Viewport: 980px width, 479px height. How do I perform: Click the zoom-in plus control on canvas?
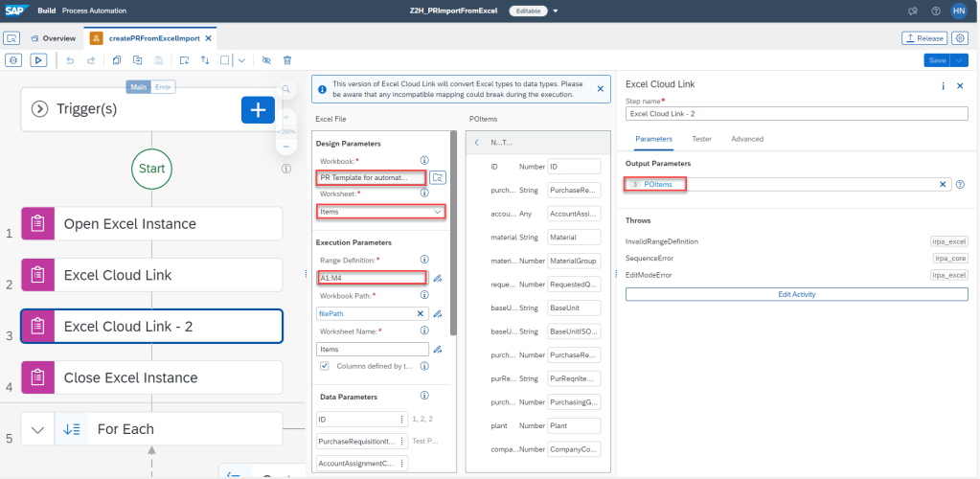point(285,117)
